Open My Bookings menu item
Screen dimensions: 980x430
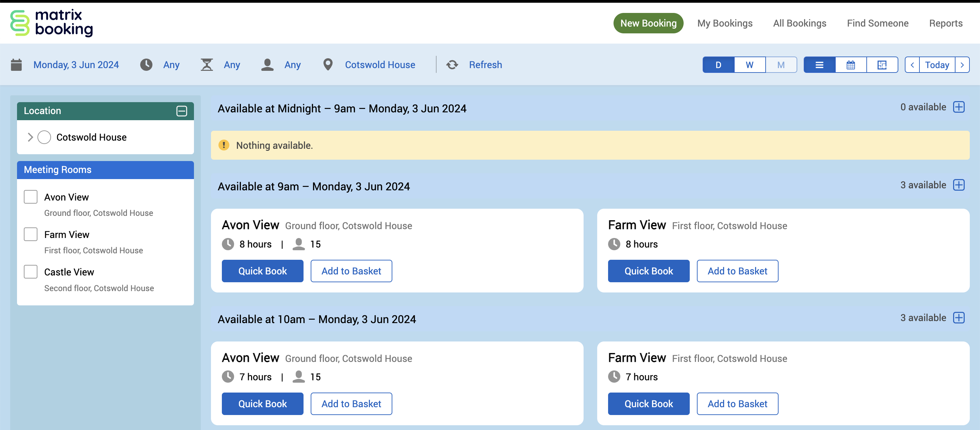pyautogui.click(x=724, y=23)
